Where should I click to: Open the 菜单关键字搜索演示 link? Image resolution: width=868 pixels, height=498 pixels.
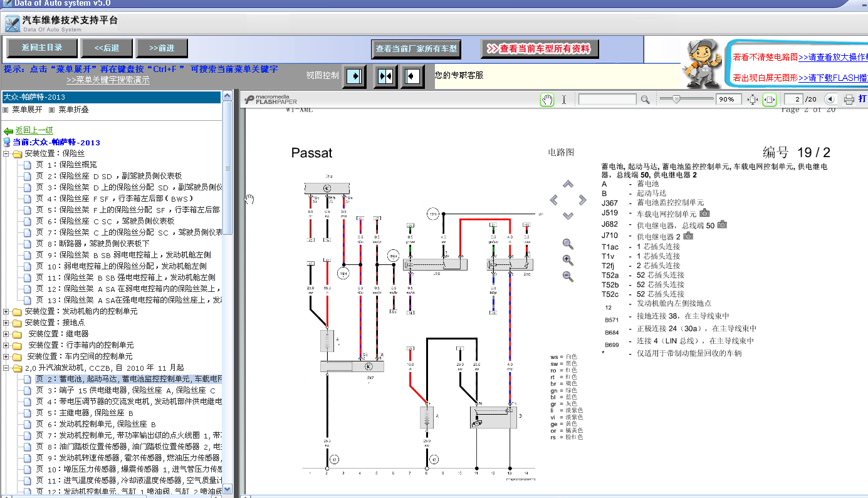(108, 80)
